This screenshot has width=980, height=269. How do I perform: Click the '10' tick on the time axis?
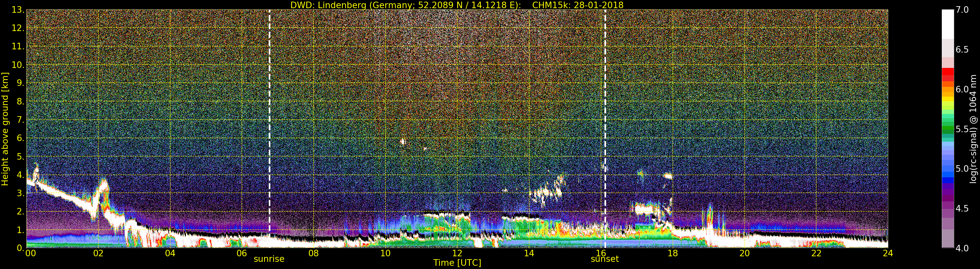(x=385, y=253)
